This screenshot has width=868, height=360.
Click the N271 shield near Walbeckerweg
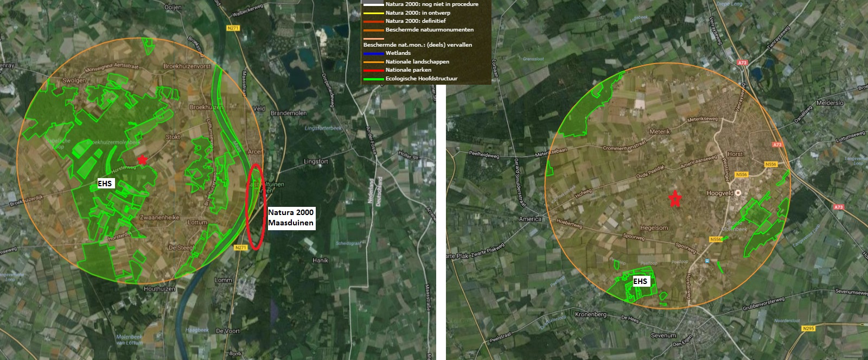[x=233, y=28]
